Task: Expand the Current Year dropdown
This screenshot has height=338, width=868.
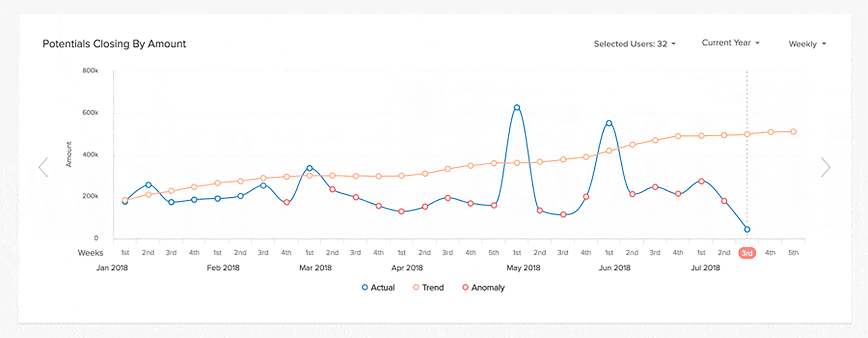Action: tap(731, 43)
